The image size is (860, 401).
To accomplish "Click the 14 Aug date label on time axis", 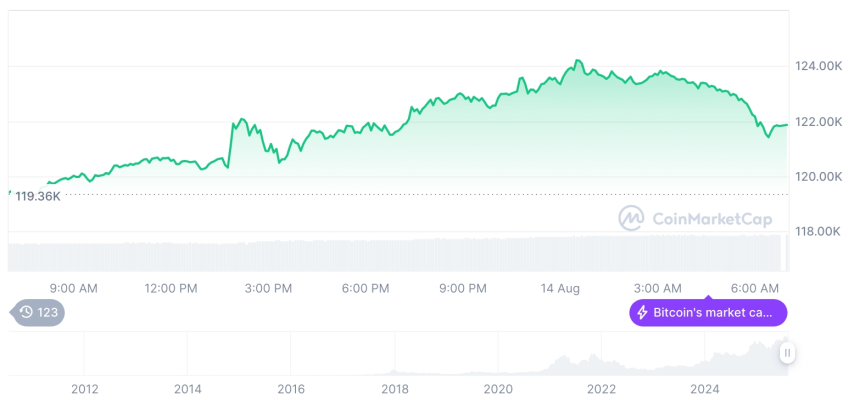I will 561,289.
